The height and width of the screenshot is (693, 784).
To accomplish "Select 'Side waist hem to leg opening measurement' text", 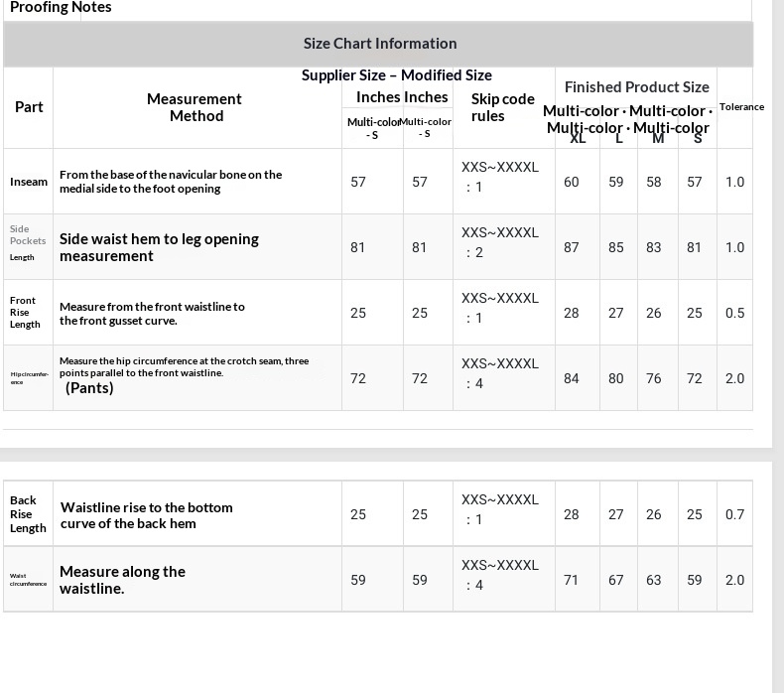I will click(159, 247).
